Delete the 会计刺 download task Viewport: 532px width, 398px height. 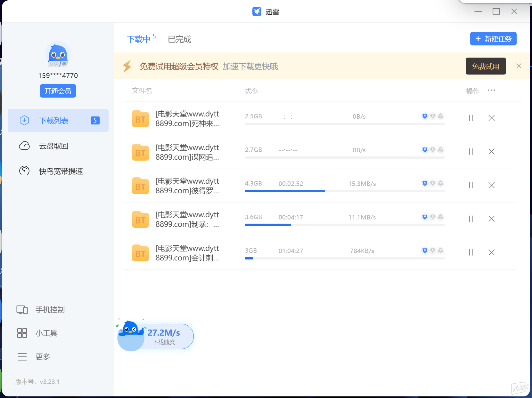click(491, 252)
